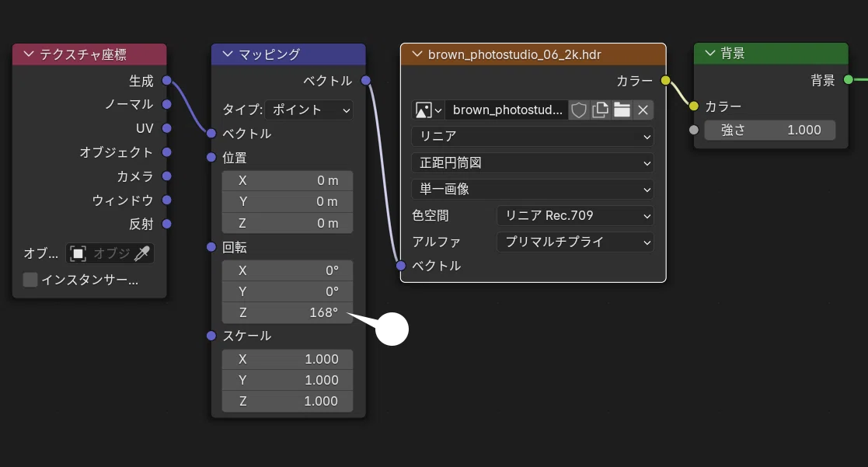This screenshot has height=467, width=868.
Task: Click the image node ベクトル input socket
Action: coord(401,266)
